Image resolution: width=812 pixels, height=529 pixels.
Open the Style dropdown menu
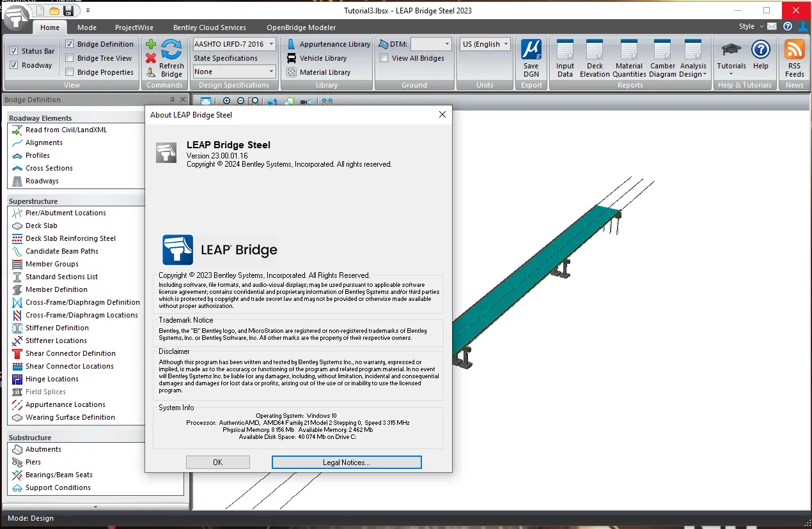pyautogui.click(x=751, y=27)
